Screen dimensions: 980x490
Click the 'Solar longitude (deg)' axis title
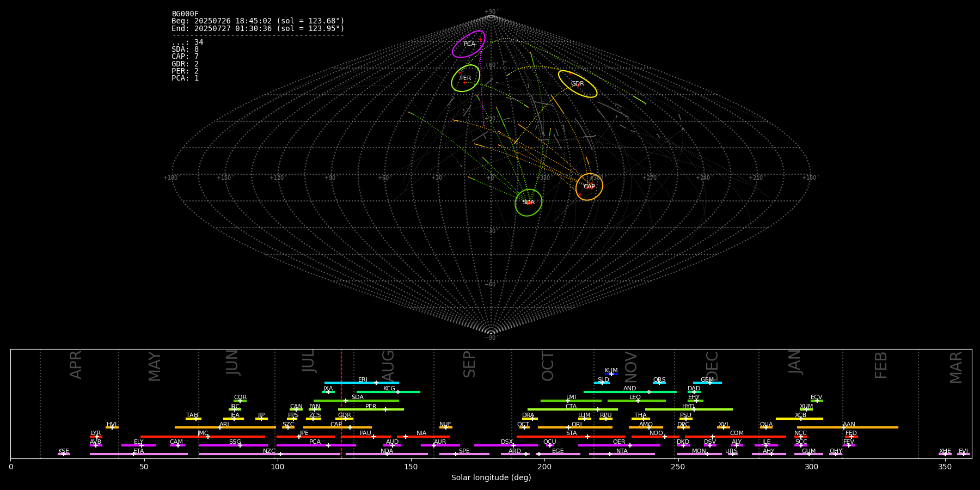491,477
